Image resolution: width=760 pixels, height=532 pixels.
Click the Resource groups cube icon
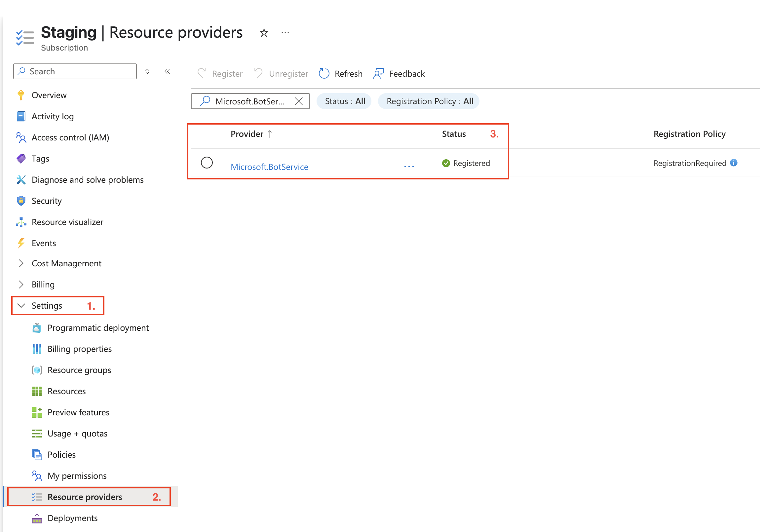tap(37, 370)
